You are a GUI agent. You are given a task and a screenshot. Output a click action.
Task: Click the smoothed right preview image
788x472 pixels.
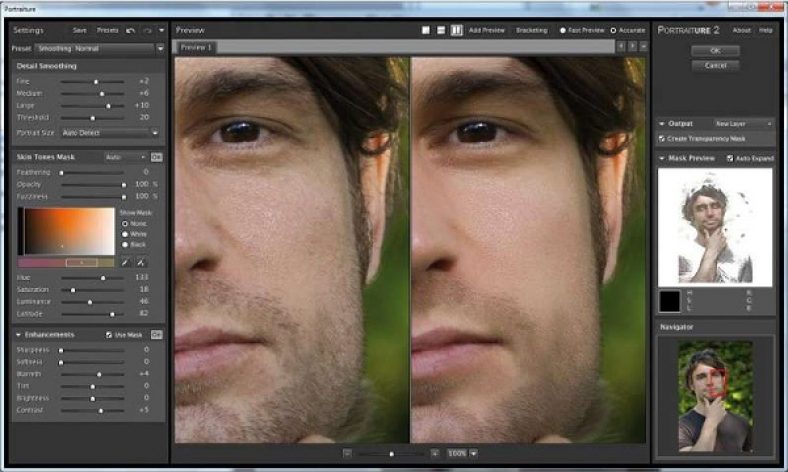[x=528, y=250]
